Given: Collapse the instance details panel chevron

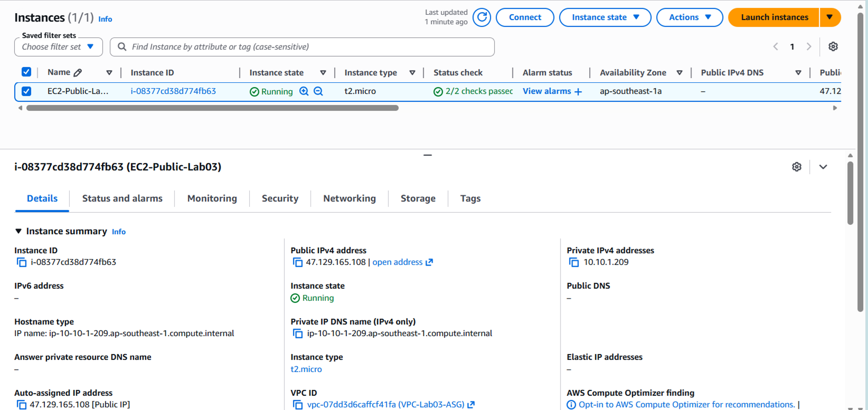Looking at the screenshot, I should point(823,167).
